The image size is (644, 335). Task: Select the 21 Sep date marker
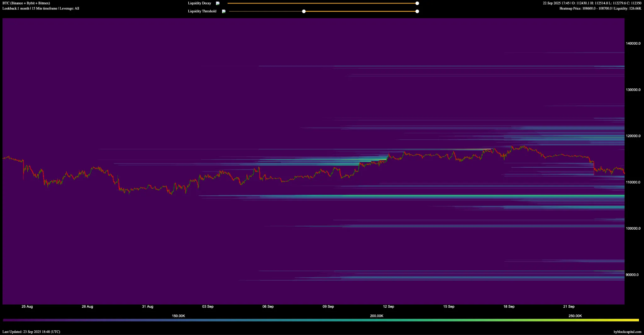tap(569, 306)
